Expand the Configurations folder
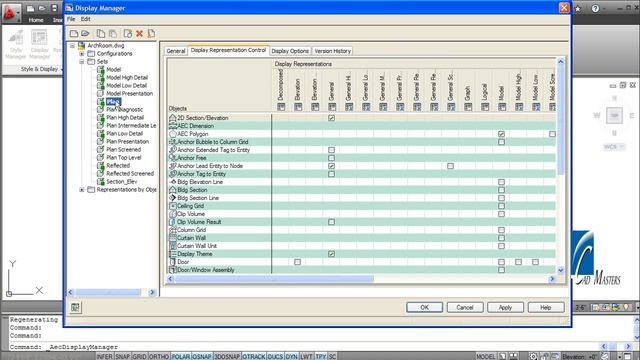 click(x=82, y=53)
